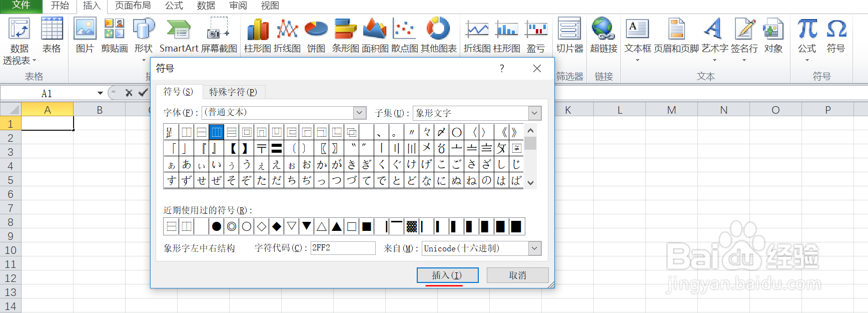Click Insert (插入) button in dialog
Viewport: 868px width, 313px height.
[x=447, y=275]
